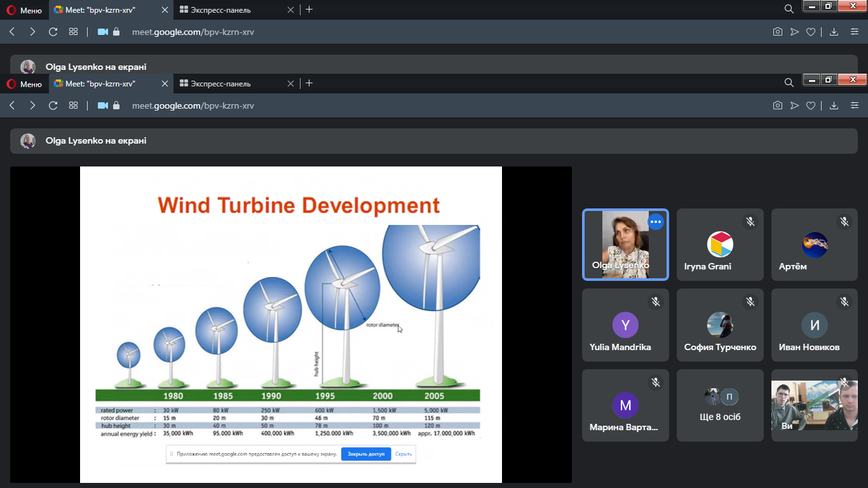Open the topmost Opera 'Меню' button
868x488 pixels.
point(24,10)
